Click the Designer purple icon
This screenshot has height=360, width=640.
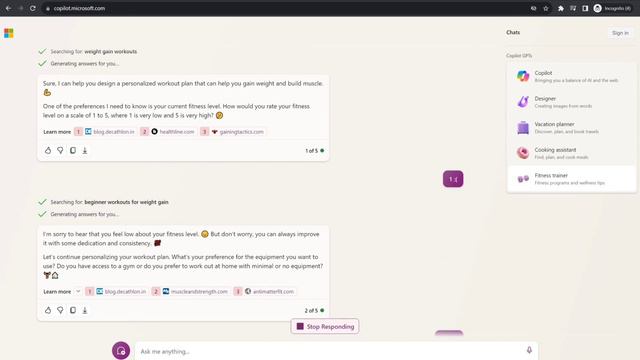[523, 102]
